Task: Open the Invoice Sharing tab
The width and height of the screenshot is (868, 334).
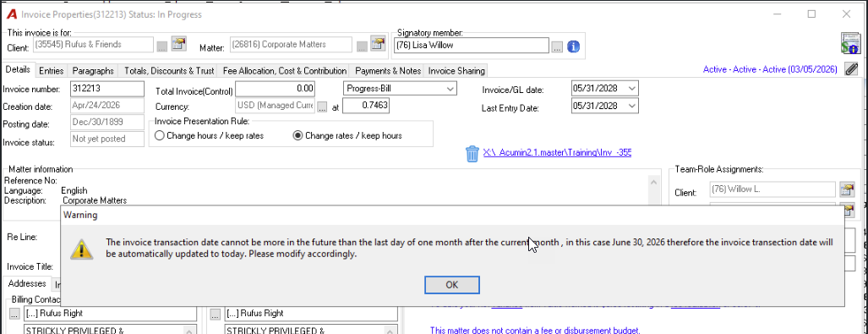Action: [x=456, y=71]
